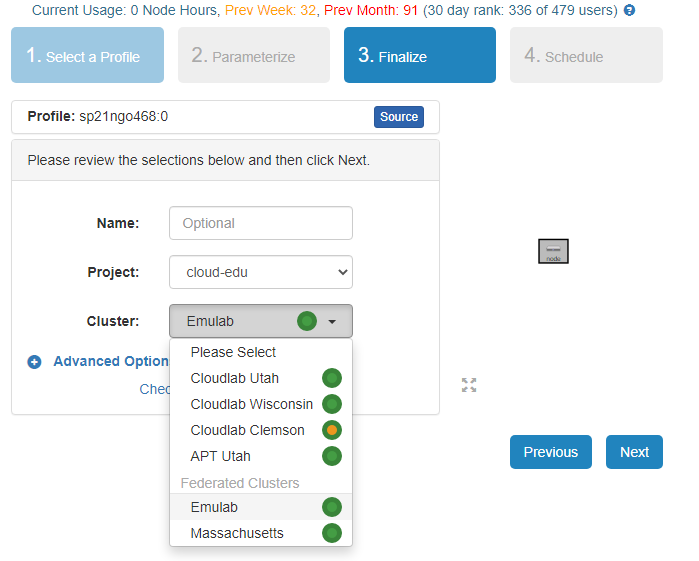Screen dimensions: 699x561
Task: Collapse the Cluster Emulab dropdown
Action: (261, 321)
